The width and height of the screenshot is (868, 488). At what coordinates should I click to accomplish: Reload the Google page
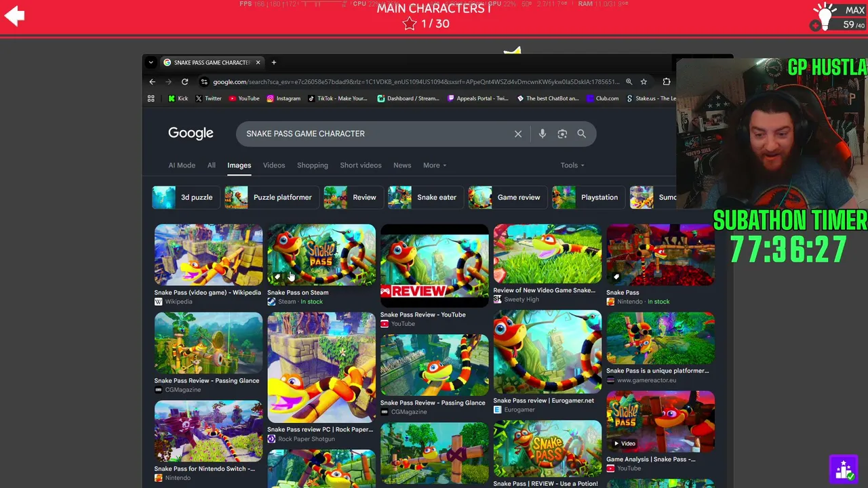coord(184,82)
